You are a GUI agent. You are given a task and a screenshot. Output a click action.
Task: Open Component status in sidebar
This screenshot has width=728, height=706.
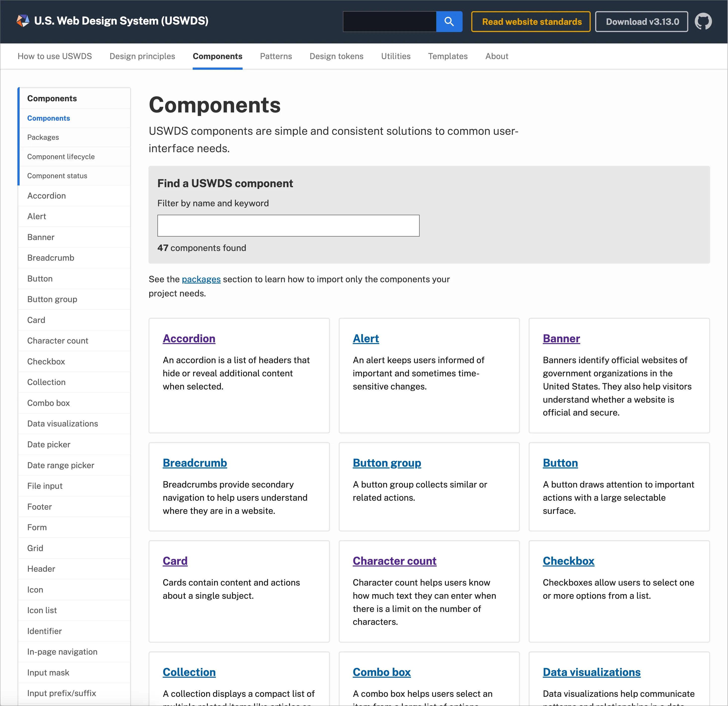click(75, 176)
